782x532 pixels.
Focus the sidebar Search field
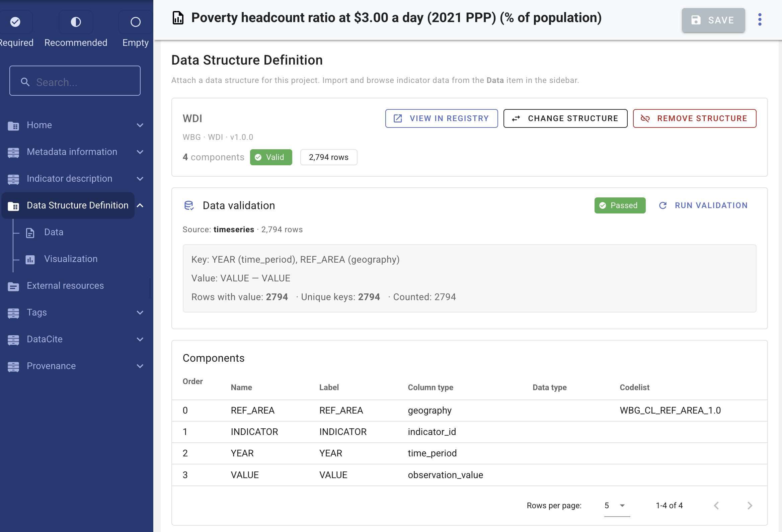pyautogui.click(x=75, y=81)
